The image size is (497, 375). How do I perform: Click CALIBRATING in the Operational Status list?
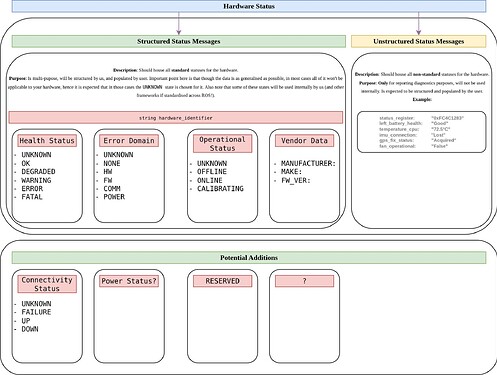pos(220,189)
